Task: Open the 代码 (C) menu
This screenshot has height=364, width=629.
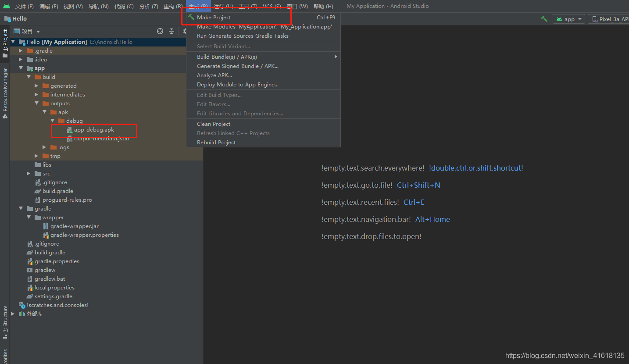Action: pyautogui.click(x=124, y=6)
